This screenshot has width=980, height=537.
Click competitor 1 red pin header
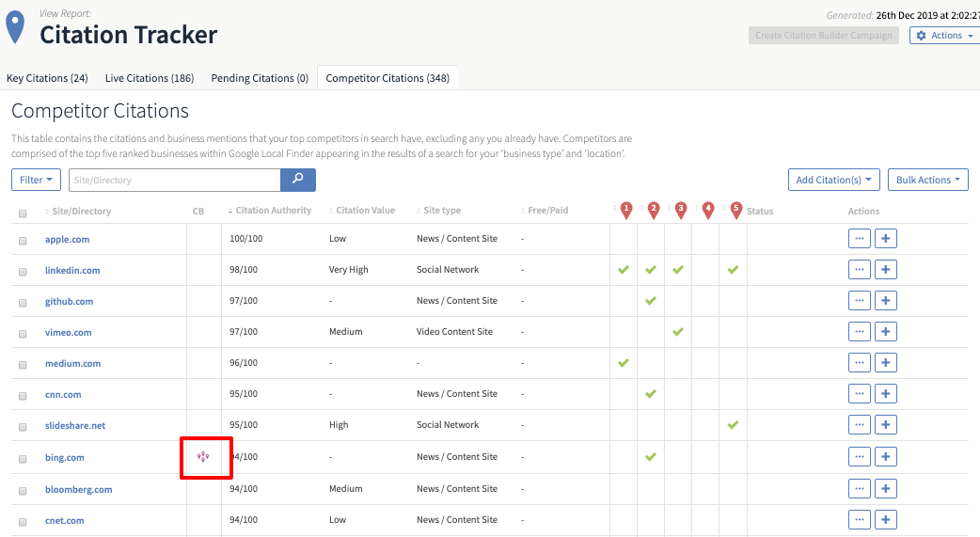pos(626,211)
